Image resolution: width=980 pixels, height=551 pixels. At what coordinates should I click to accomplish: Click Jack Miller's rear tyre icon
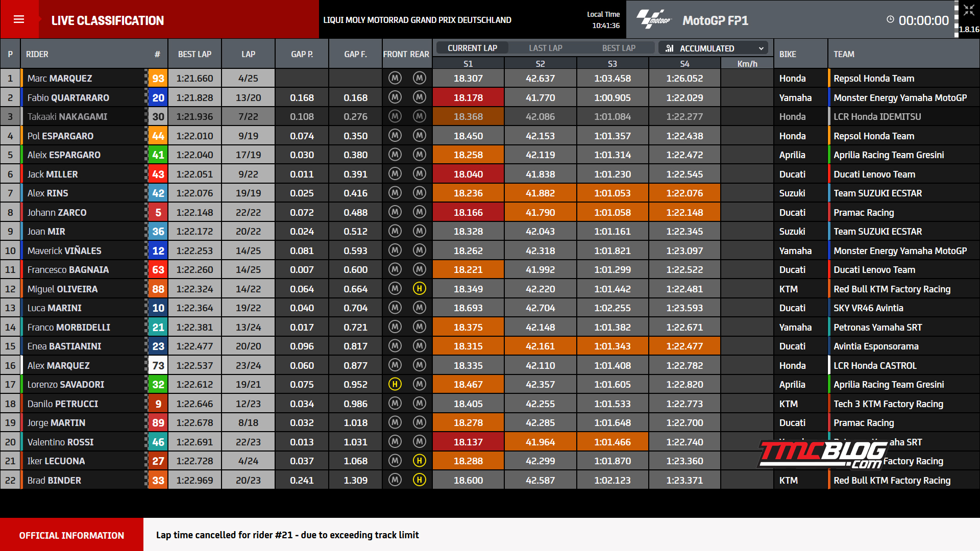pyautogui.click(x=420, y=174)
